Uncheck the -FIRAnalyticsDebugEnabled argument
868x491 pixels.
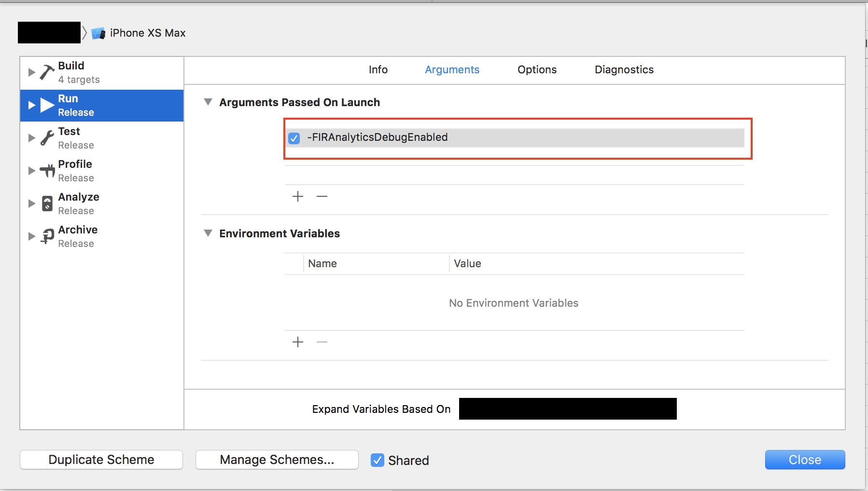[294, 138]
